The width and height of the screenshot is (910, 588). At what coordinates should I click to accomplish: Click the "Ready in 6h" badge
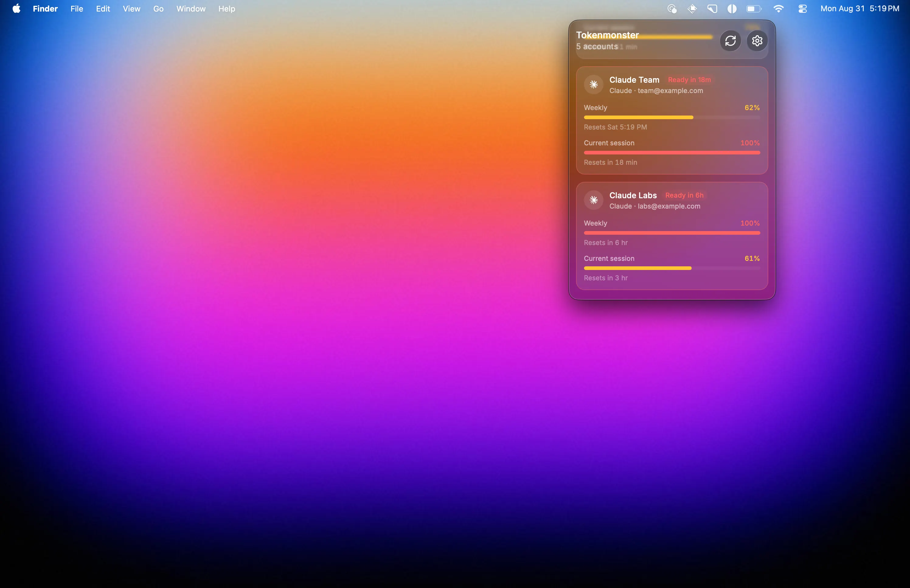(x=684, y=195)
